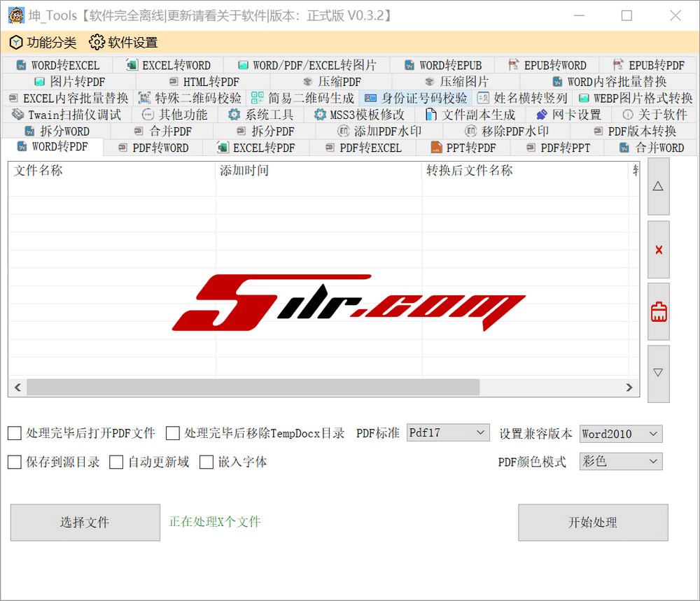Open the 设置兼容版本 Word2010 dropdown

[x=620, y=434]
